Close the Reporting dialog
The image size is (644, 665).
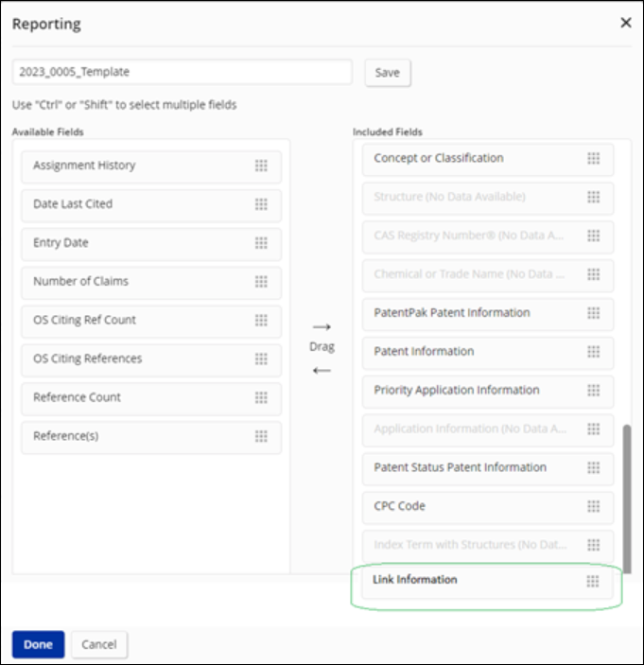[625, 23]
